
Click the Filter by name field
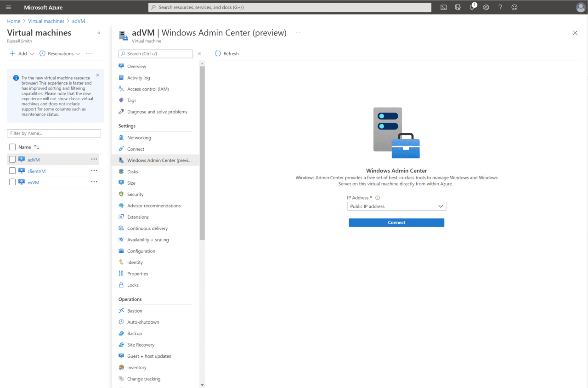pyautogui.click(x=54, y=133)
